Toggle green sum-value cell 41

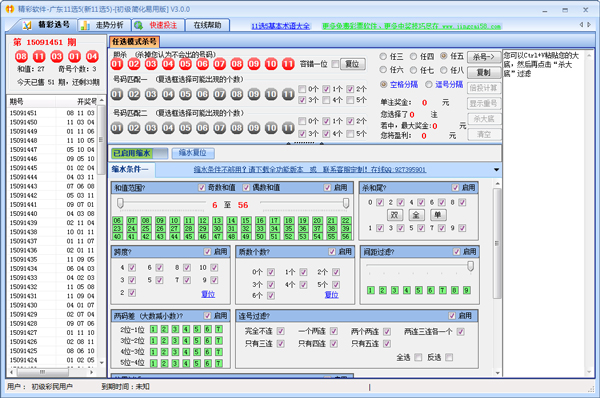[x=131, y=237]
